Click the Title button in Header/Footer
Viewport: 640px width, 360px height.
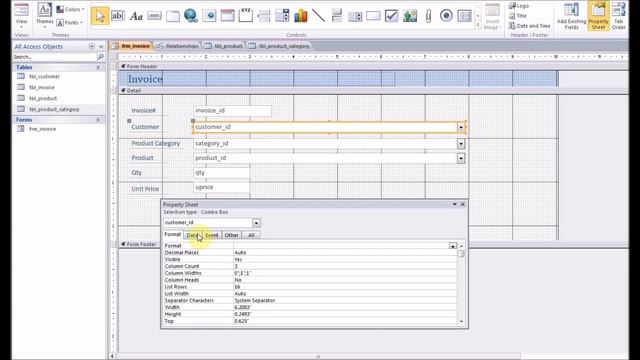coord(518,16)
